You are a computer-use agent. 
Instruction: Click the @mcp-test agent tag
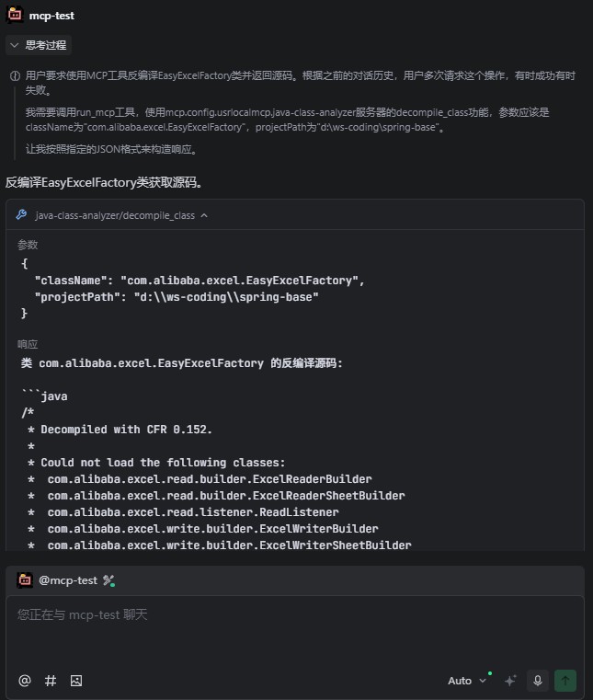coord(68,580)
